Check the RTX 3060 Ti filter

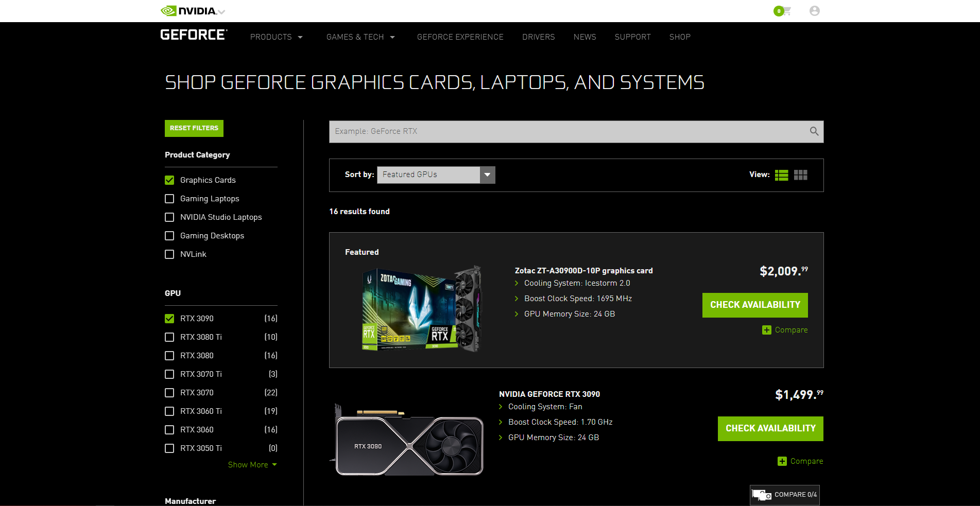(169, 411)
